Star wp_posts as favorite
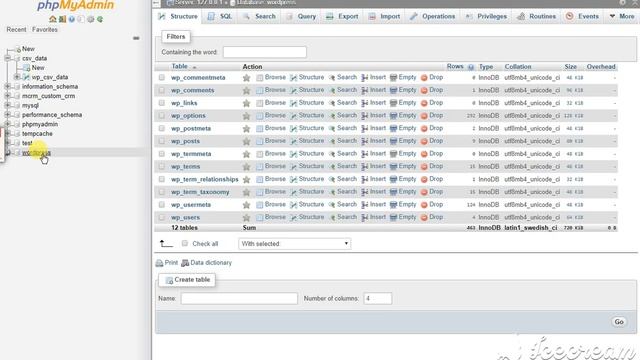The width and height of the screenshot is (640, 360). click(247, 141)
